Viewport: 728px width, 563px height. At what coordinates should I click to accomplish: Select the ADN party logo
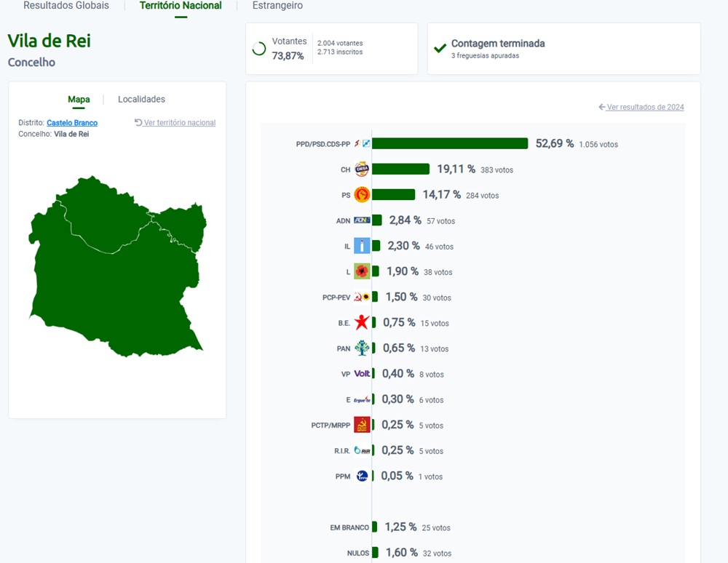point(361,220)
